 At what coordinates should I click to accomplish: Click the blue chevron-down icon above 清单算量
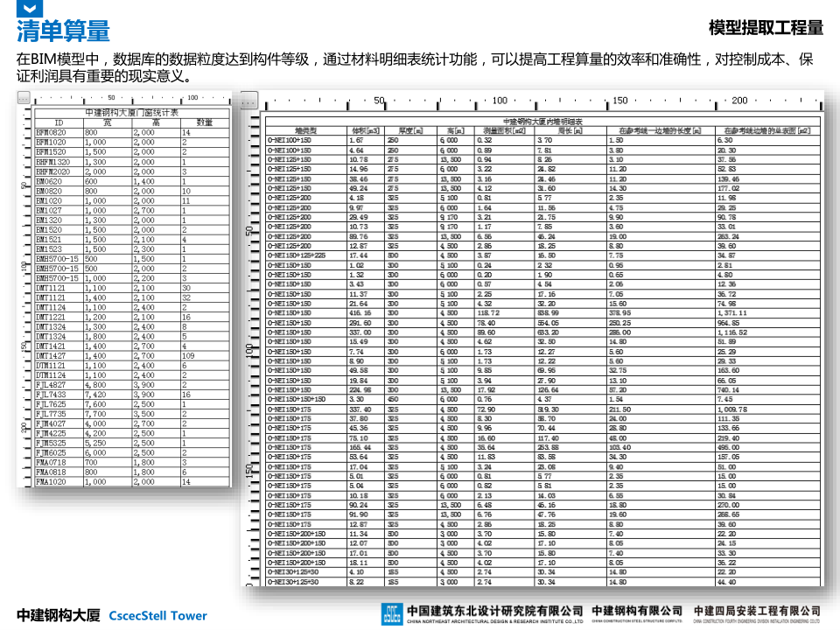(x=30, y=8)
